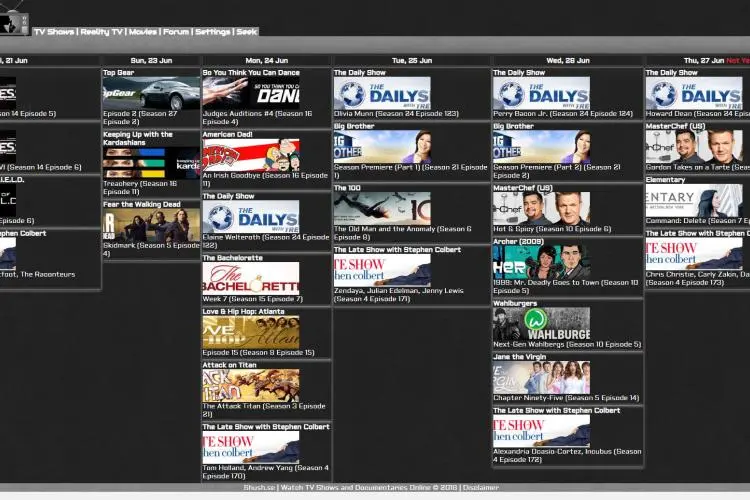Image resolution: width=750 pixels, height=500 pixels.
Task: Open Monday's Late Show with Stephen Colbert banner
Action: 251,447
